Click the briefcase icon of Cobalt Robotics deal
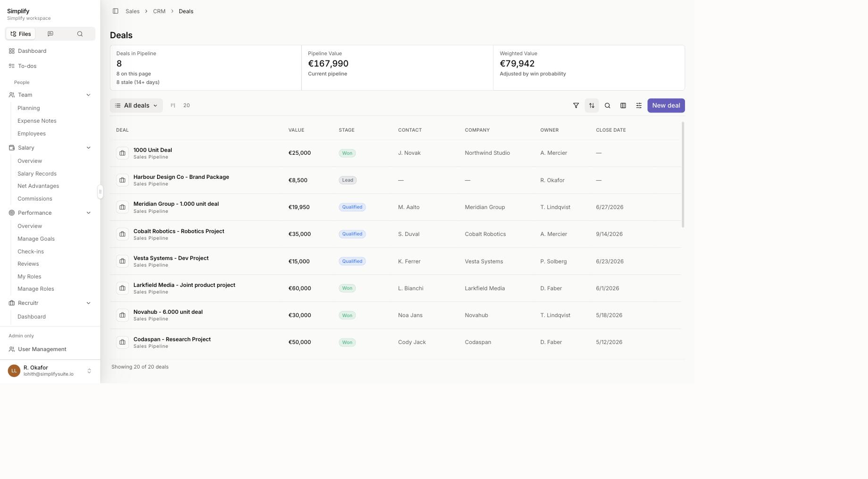868x479 pixels. pyautogui.click(x=122, y=234)
